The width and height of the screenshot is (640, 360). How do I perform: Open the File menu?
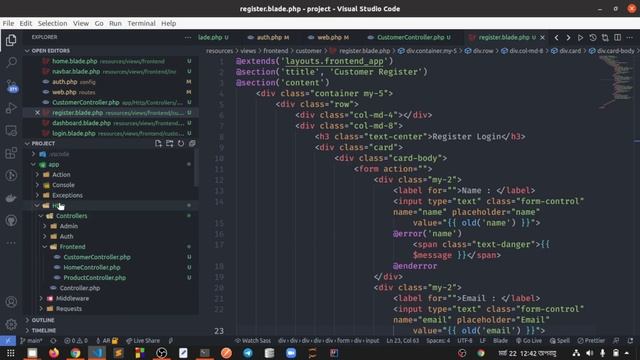[x=8, y=23]
